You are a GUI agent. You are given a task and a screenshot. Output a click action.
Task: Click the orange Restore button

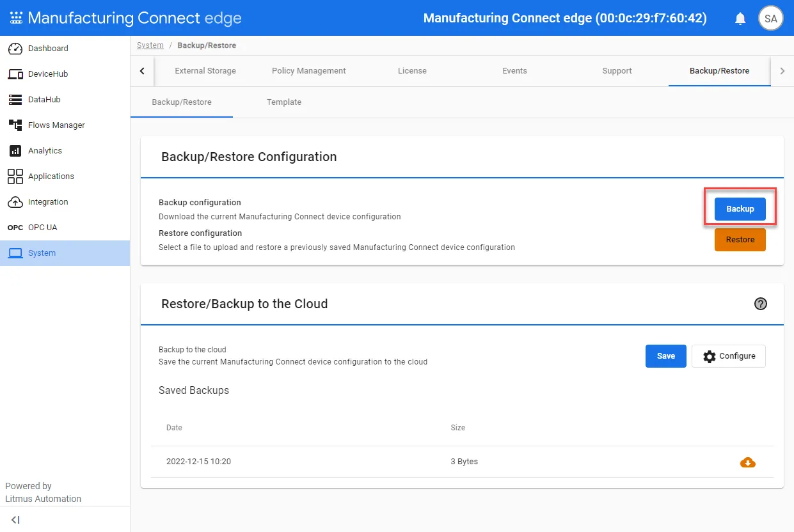tap(740, 240)
